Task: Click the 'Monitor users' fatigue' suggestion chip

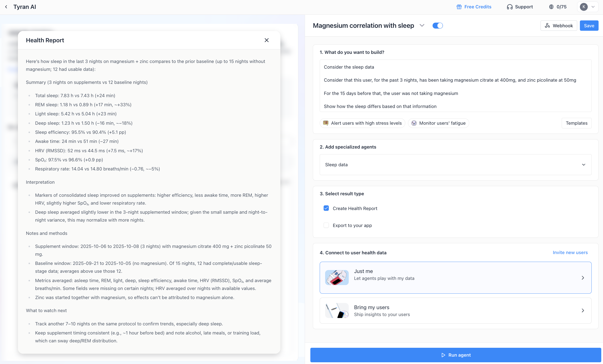Action: 438,123
